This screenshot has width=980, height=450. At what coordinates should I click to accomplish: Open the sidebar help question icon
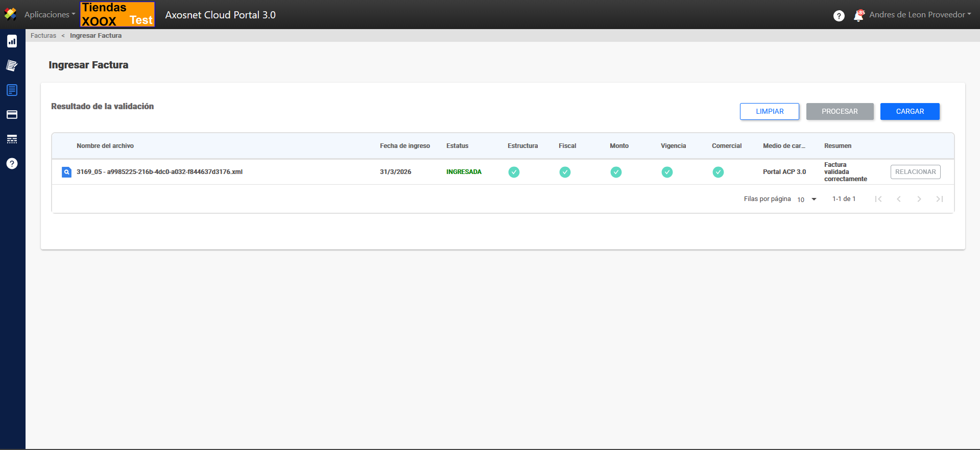(12, 164)
